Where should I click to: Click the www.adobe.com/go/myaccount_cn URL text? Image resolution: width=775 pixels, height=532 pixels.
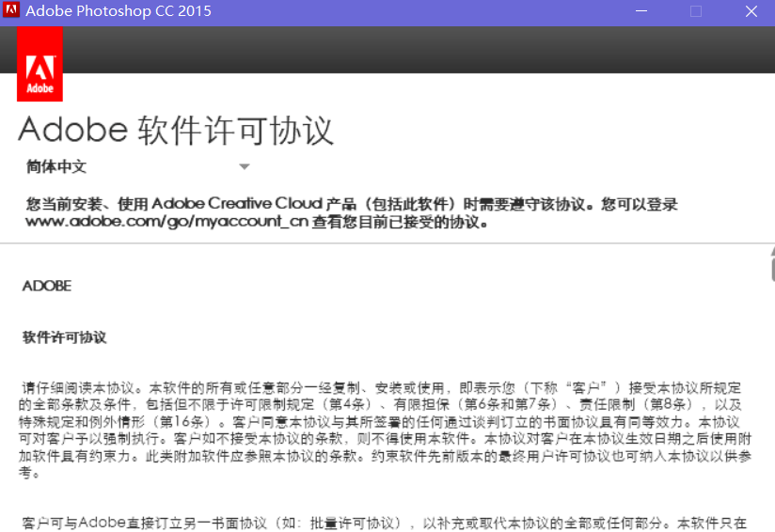point(166,222)
